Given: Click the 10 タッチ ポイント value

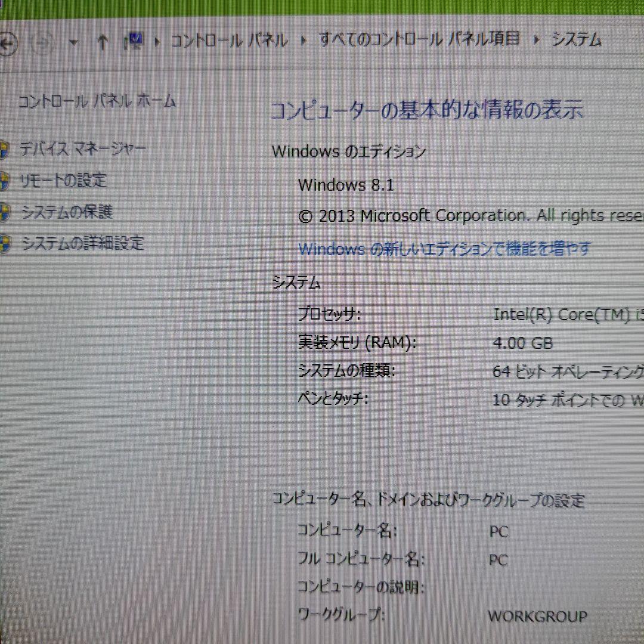Looking at the screenshot, I should (x=568, y=400).
